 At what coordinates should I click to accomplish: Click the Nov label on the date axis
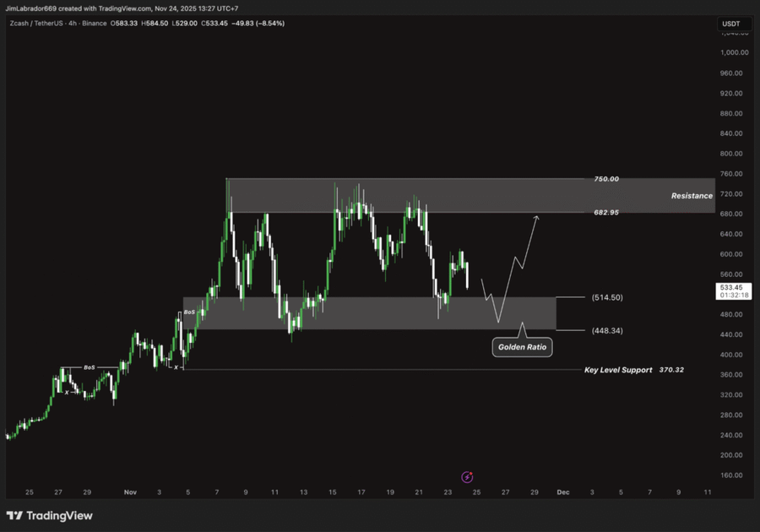pyautogui.click(x=129, y=491)
